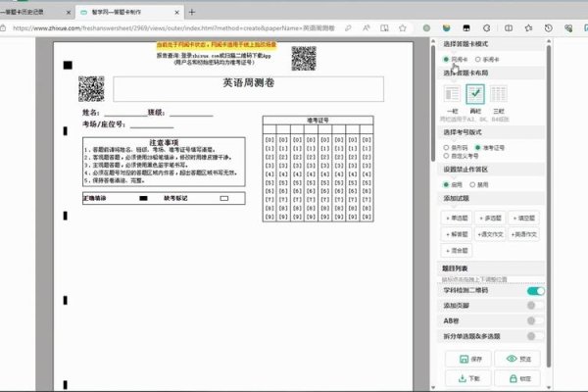The image size is (588, 392).
Task: Click the teal shield extension icon
Action: [x=446, y=28]
